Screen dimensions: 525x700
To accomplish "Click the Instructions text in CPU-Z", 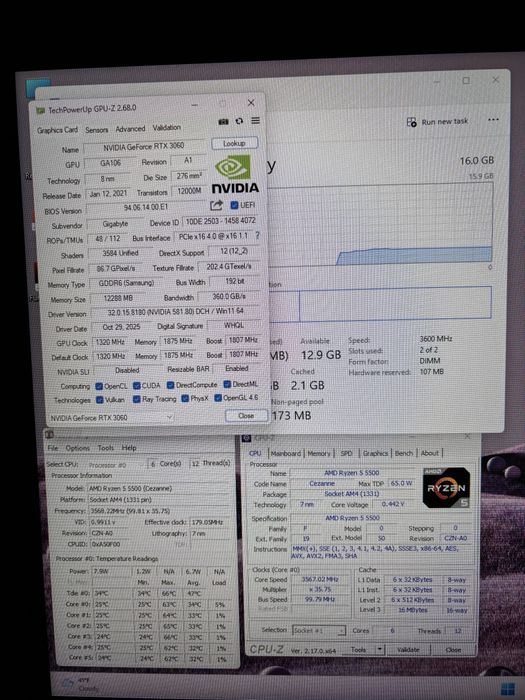I will pos(375,552).
